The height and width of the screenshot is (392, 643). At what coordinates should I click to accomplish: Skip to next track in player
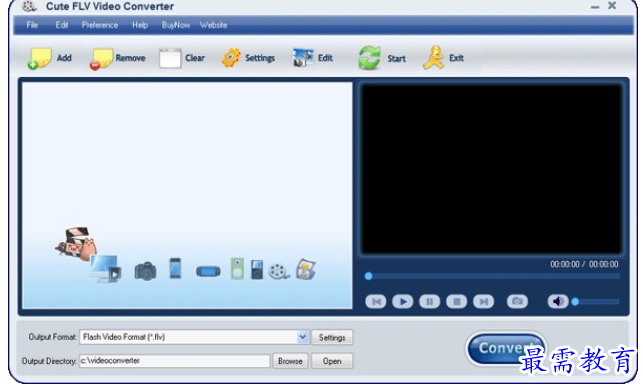[483, 302]
